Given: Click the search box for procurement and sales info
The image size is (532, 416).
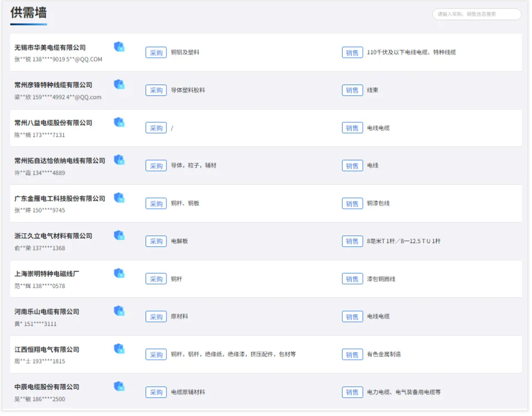Looking at the screenshot, I should [x=478, y=14].
